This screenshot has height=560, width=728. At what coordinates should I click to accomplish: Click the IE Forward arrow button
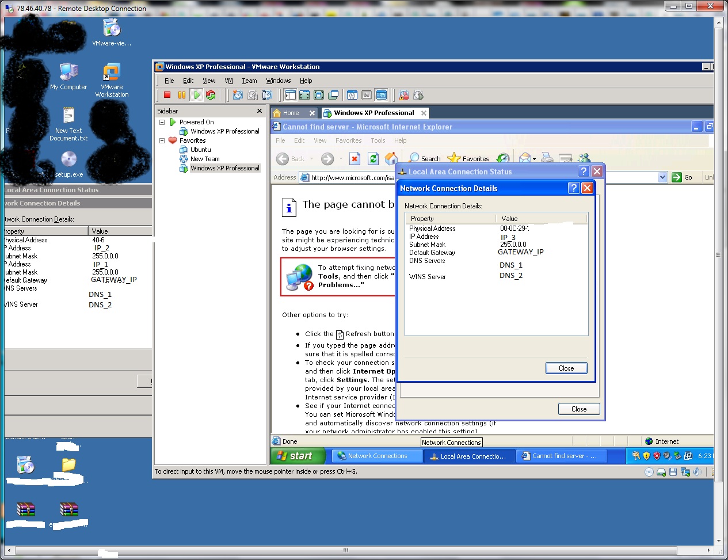(x=327, y=159)
